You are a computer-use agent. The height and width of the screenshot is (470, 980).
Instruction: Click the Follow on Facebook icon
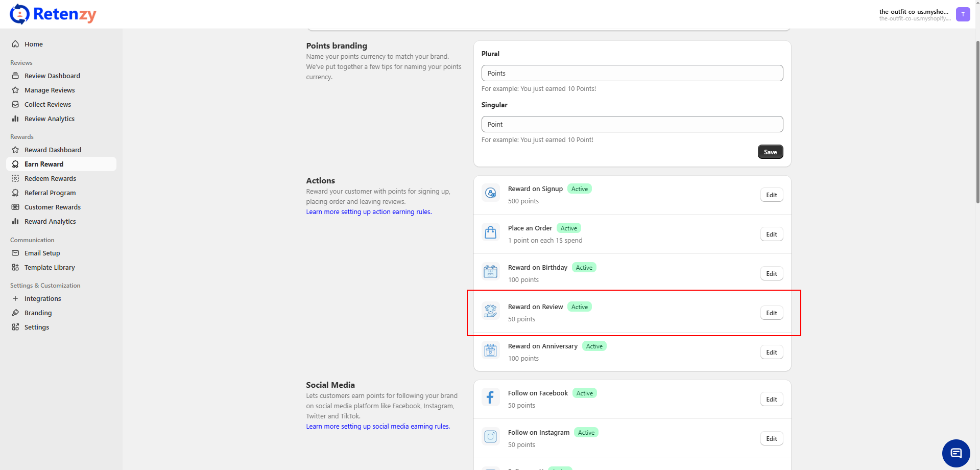490,397
